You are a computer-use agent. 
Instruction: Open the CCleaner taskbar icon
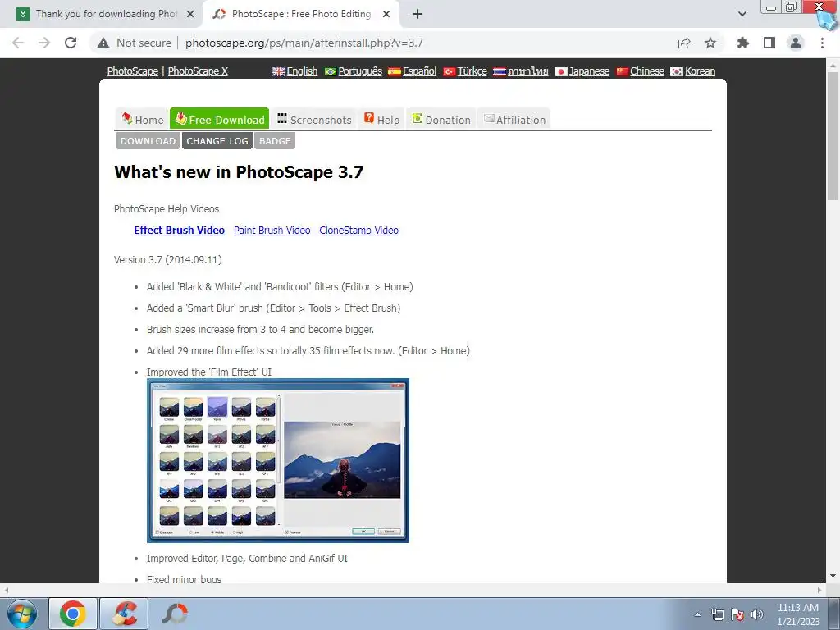point(124,614)
